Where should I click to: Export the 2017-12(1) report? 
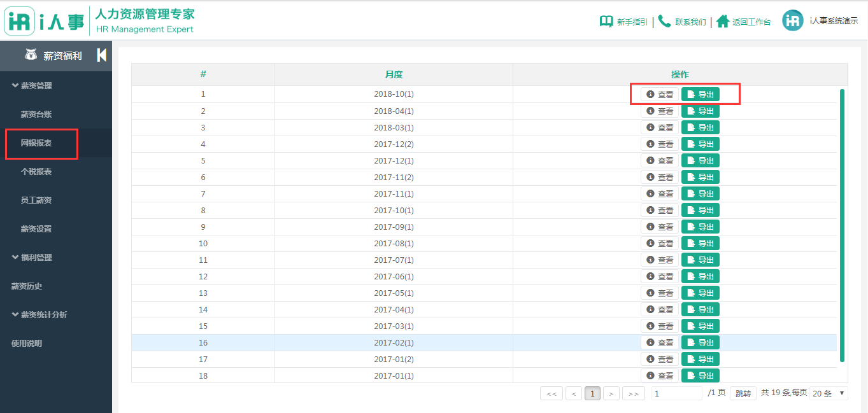click(701, 160)
